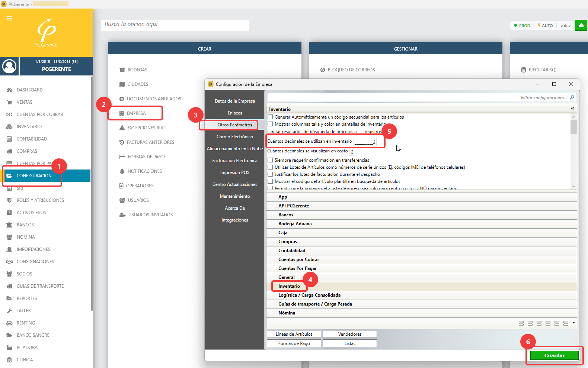Click the Nomina people icon

[9, 237]
